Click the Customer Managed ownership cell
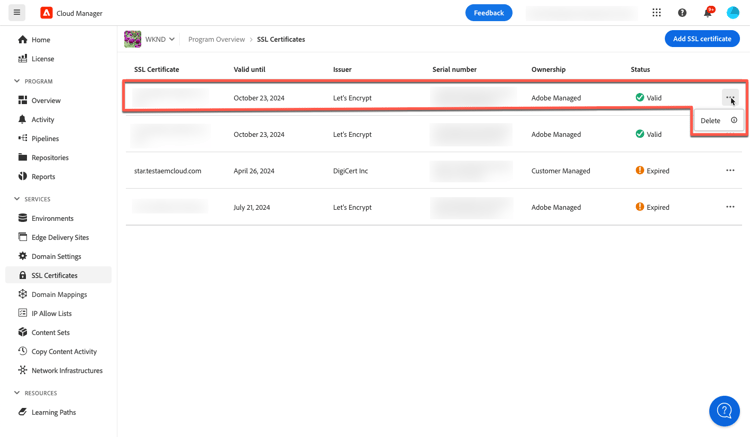This screenshot has width=750, height=437. 561,171
